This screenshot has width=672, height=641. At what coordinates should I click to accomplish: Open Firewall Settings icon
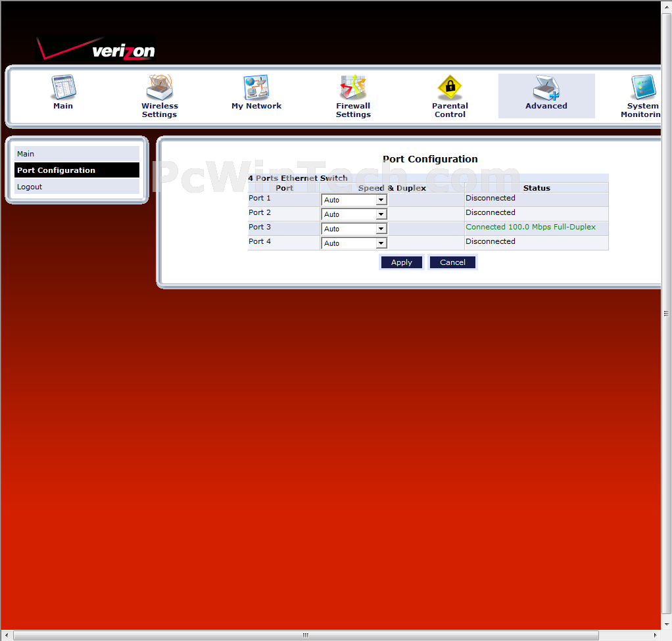click(x=353, y=87)
